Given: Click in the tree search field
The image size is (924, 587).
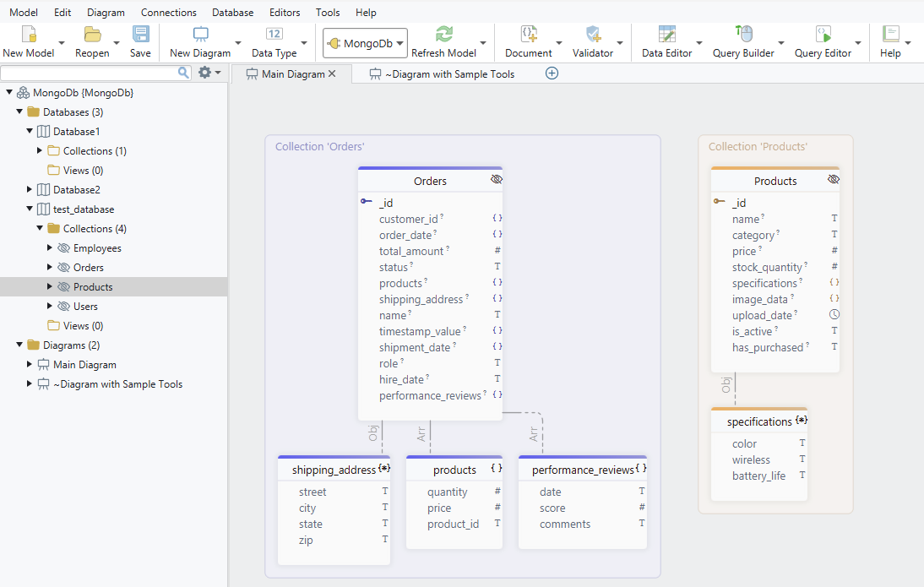Looking at the screenshot, I should click(89, 73).
